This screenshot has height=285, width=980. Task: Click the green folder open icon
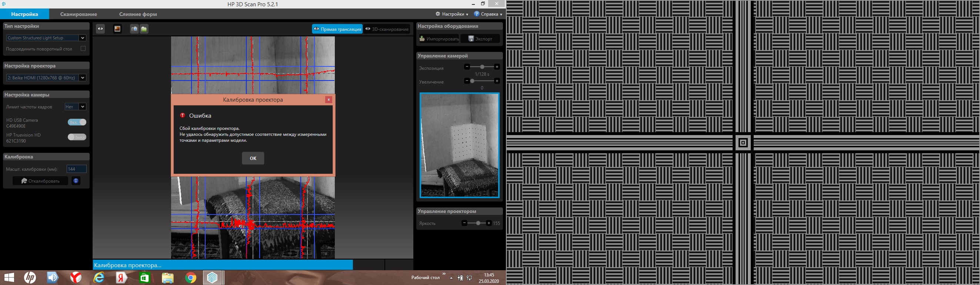tap(144, 29)
